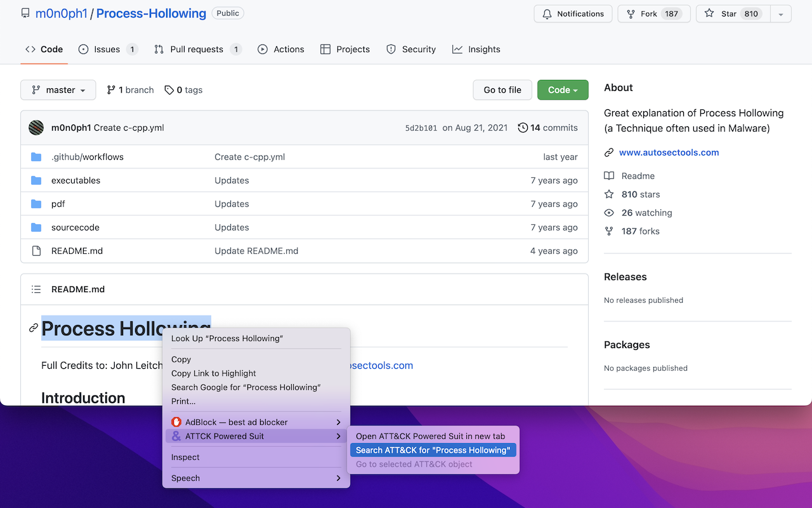The height and width of the screenshot is (508, 812).
Task: Click the anchor link icon beside Process Hollowing heading
Action: tap(34, 328)
